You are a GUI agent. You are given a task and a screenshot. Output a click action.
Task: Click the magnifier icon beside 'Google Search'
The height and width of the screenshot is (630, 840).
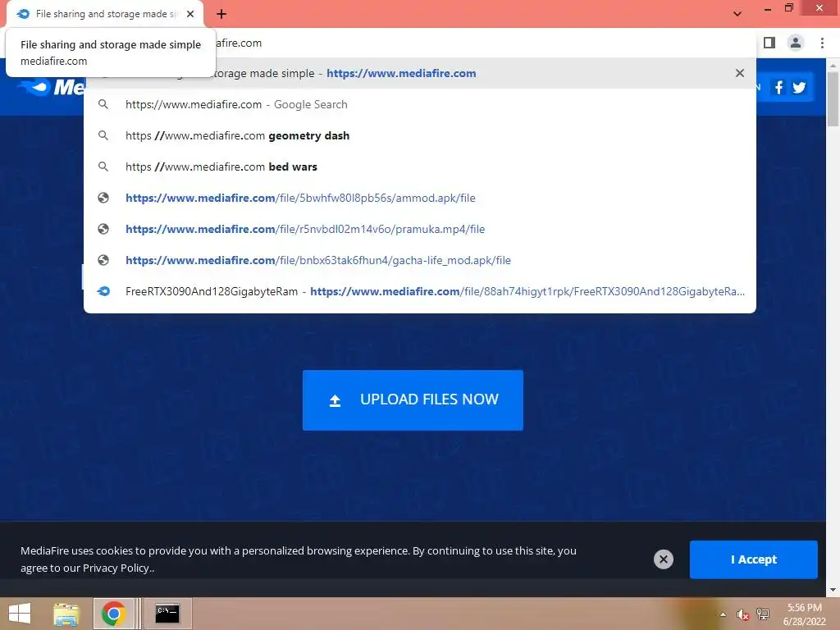[x=103, y=104]
